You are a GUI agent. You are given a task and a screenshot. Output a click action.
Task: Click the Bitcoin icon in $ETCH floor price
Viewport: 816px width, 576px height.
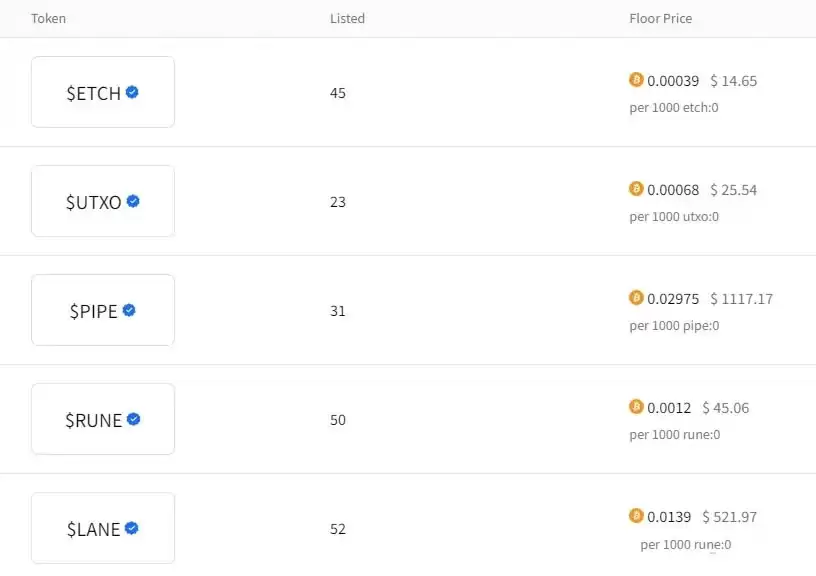tap(636, 80)
